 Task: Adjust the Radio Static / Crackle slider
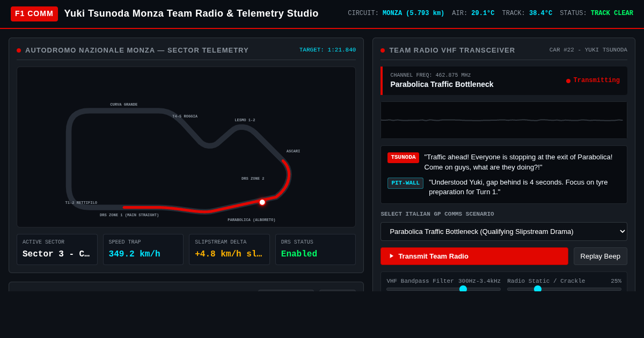click(564, 289)
